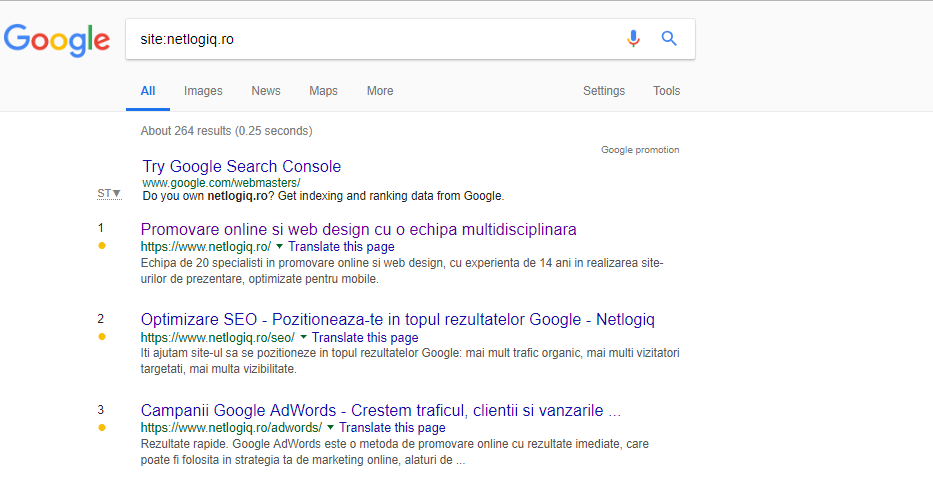Screen dimensions: 933x478
Task: Click Translate this page for netlogiq.ro/ result
Action: point(341,246)
